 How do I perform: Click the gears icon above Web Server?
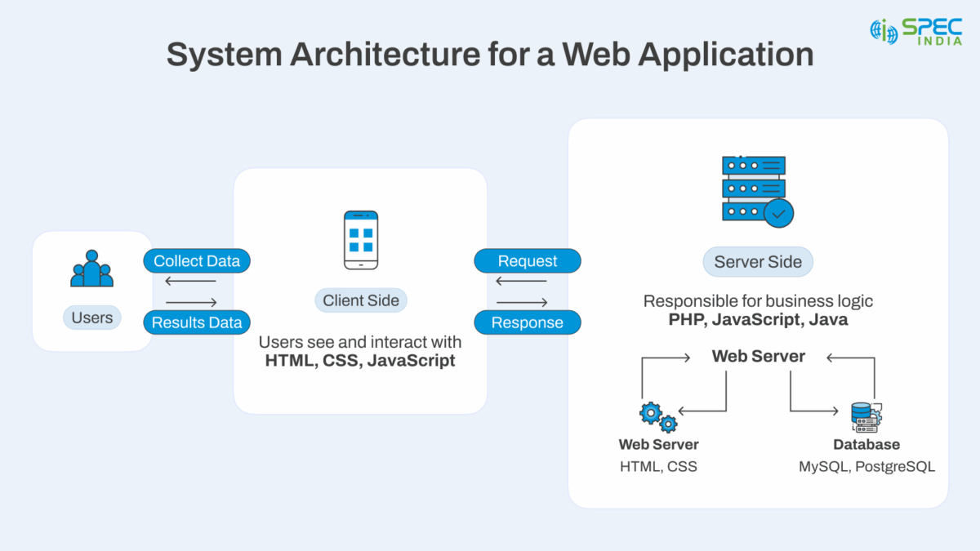[x=658, y=416]
